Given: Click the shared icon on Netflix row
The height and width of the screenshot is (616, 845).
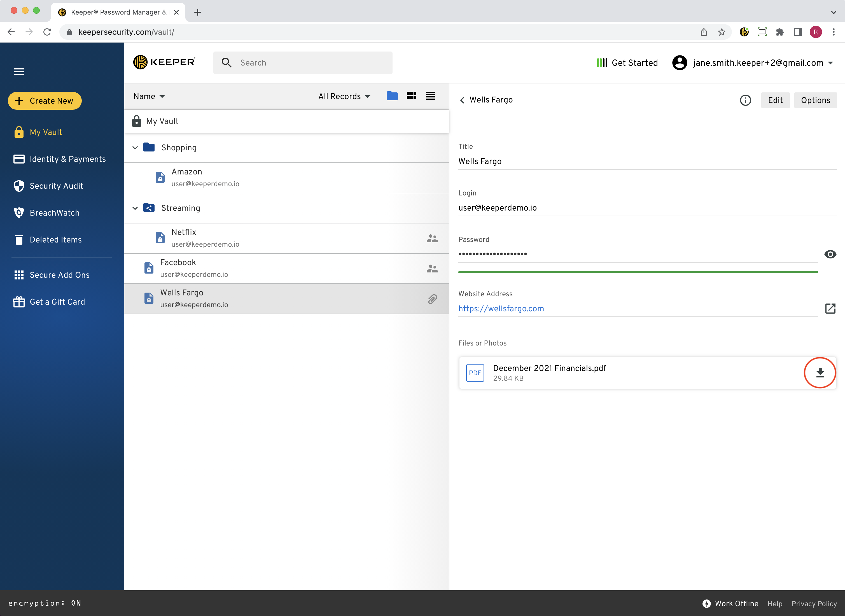Looking at the screenshot, I should [x=432, y=238].
